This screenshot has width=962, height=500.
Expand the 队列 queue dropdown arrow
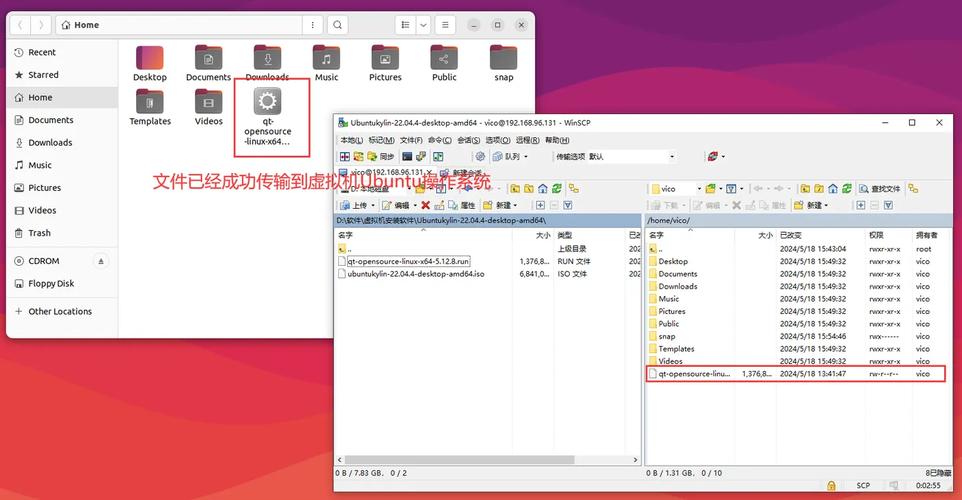point(526,156)
